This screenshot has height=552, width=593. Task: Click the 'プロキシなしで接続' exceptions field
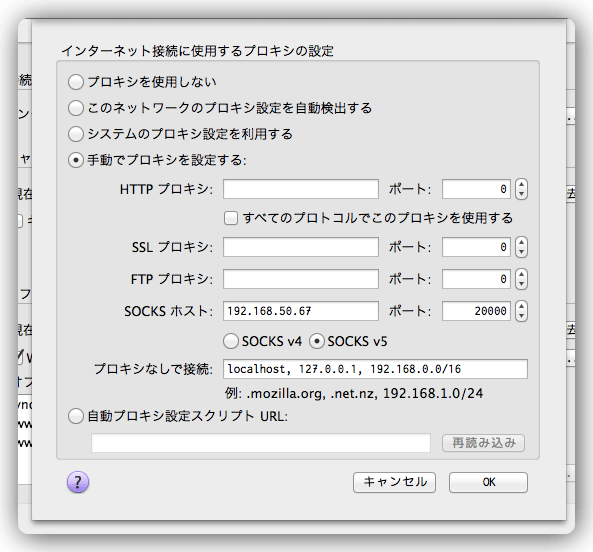375,369
